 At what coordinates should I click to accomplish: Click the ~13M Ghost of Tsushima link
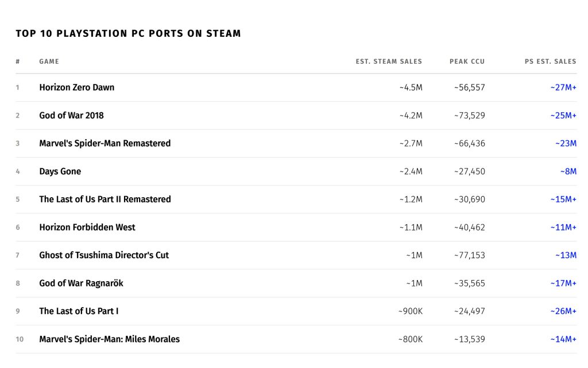tap(566, 255)
